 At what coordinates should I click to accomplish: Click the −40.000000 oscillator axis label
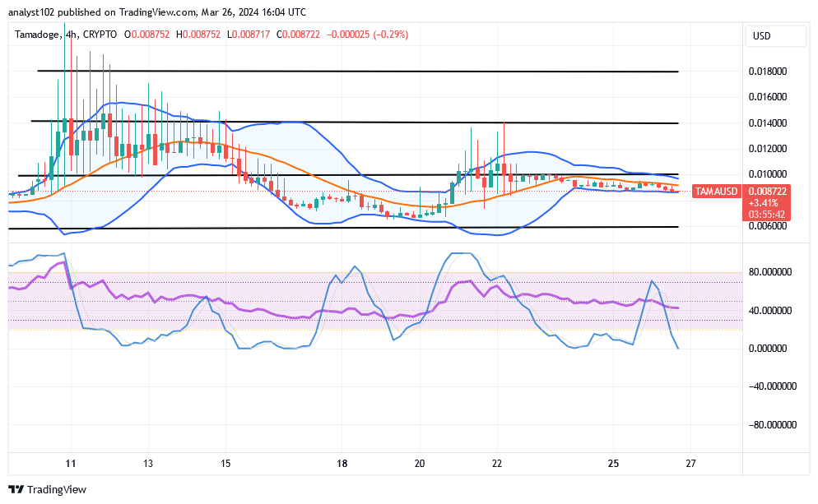(773, 386)
